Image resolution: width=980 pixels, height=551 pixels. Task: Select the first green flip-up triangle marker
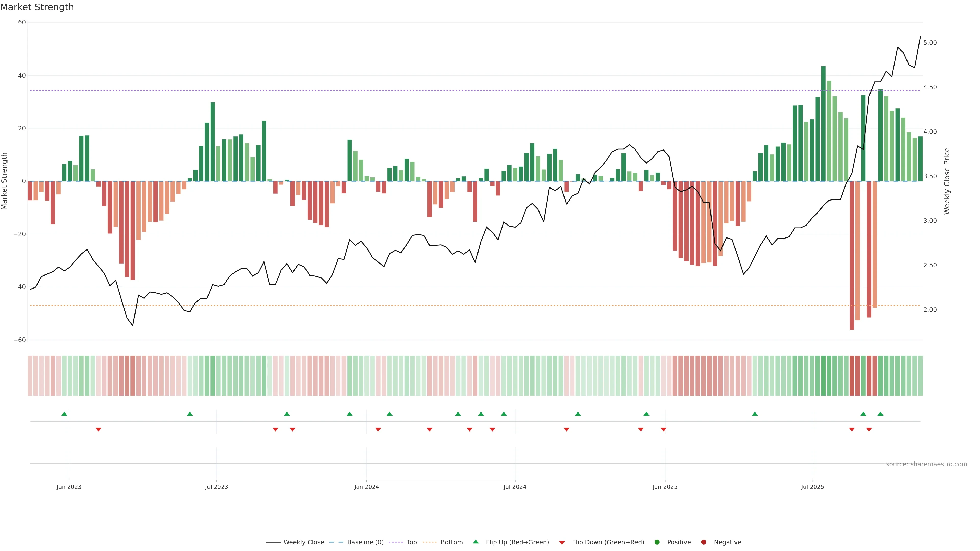(64, 414)
